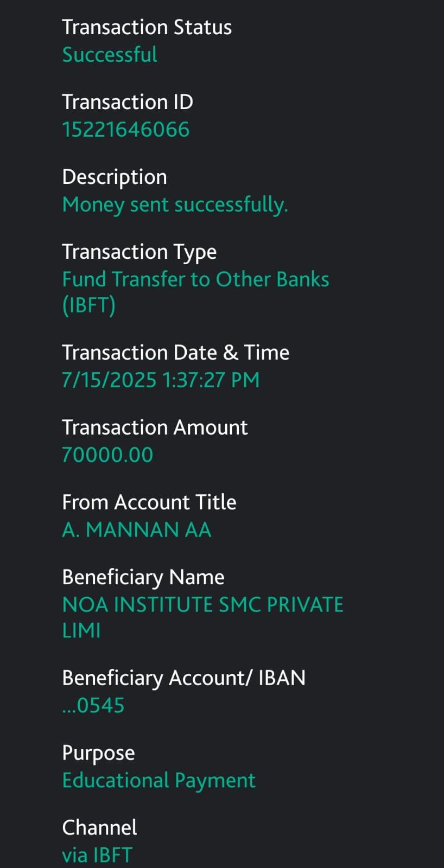
Task: Select the green Successful status text
Action: tap(110, 55)
